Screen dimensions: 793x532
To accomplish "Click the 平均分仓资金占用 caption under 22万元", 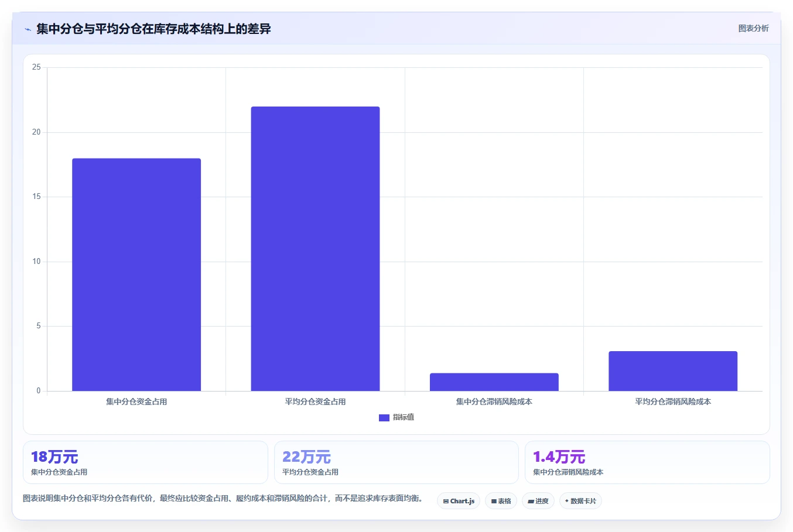I will [x=310, y=472].
